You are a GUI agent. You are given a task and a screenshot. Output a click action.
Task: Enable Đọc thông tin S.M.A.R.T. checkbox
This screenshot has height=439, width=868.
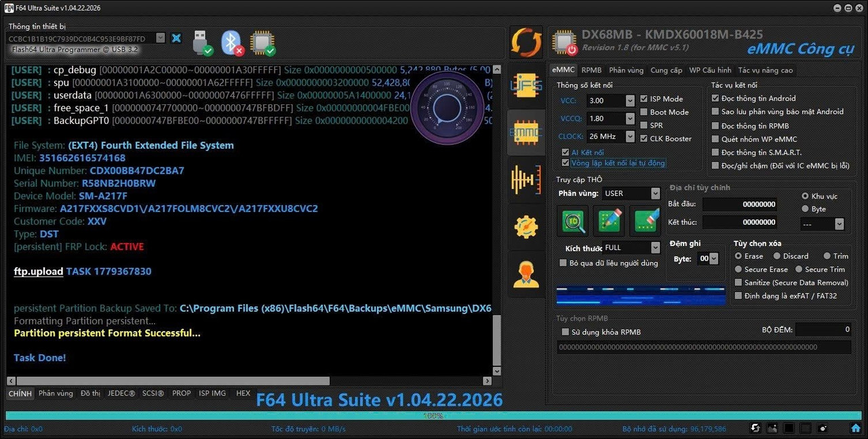(715, 152)
